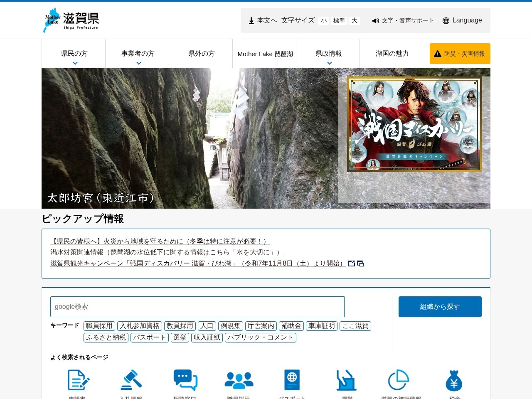
Task: Click the よく検索されるページ heading
Action: (x=79, y=357)
